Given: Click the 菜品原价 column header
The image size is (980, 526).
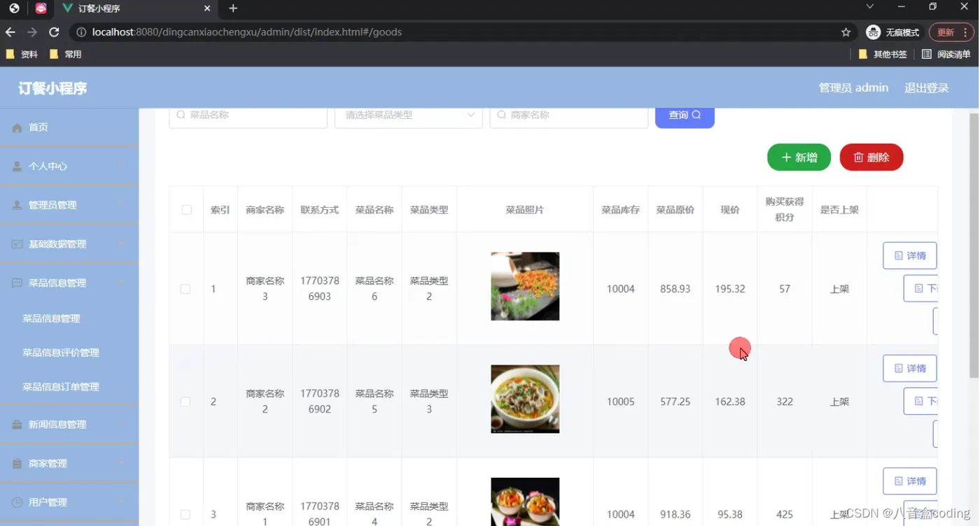Looking at the screenshot, I should point(675,210).
